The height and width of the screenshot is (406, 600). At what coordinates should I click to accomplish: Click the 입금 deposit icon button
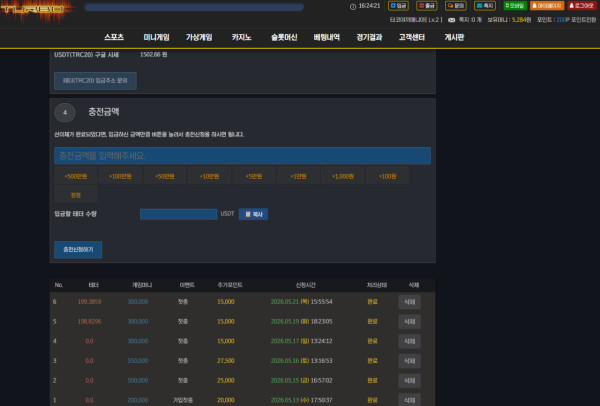pyautogui.click(x=398, y=6)
